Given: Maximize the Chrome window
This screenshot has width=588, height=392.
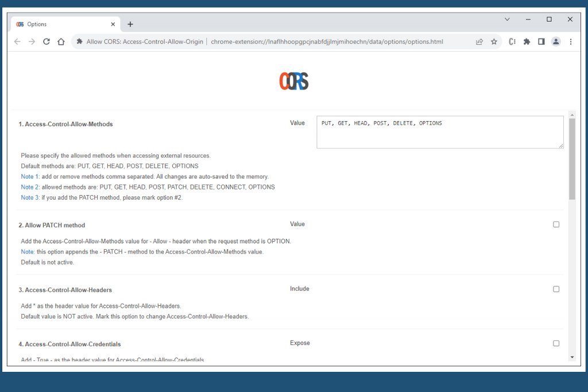Looking at the screenshot, I should click(x=549, y=19).
